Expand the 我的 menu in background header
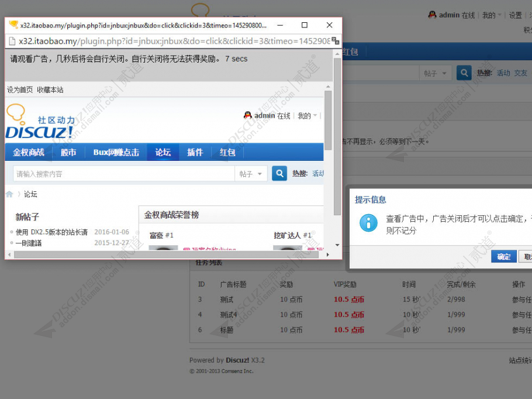 [492, 15]
